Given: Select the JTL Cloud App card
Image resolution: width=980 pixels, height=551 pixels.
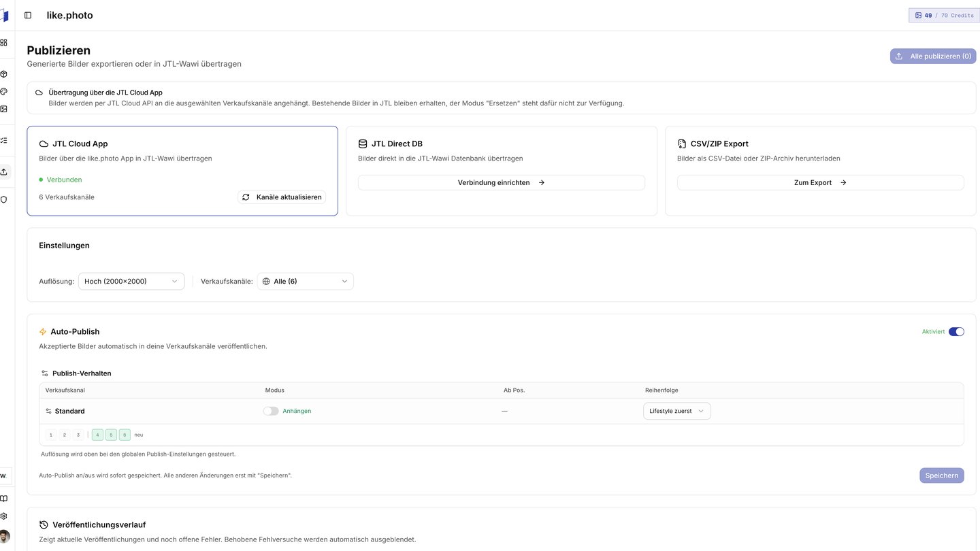Looking at the screenshot, I should point(182,171).
